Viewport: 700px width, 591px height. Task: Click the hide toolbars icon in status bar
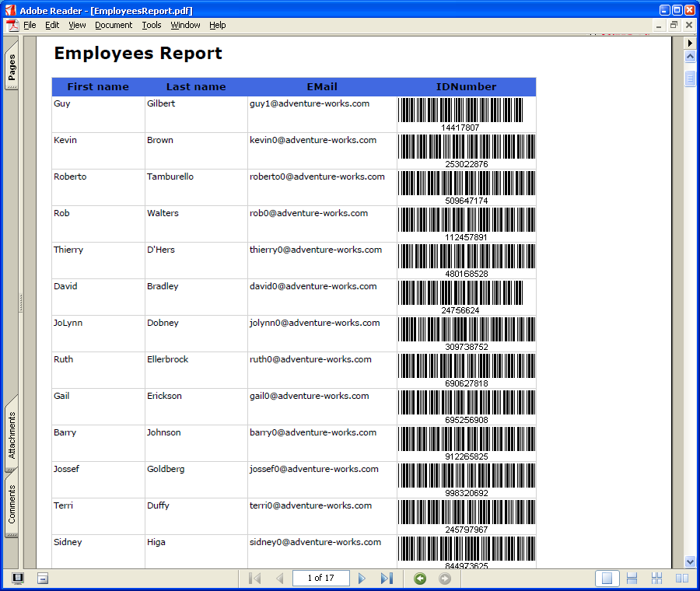[43, 579]
